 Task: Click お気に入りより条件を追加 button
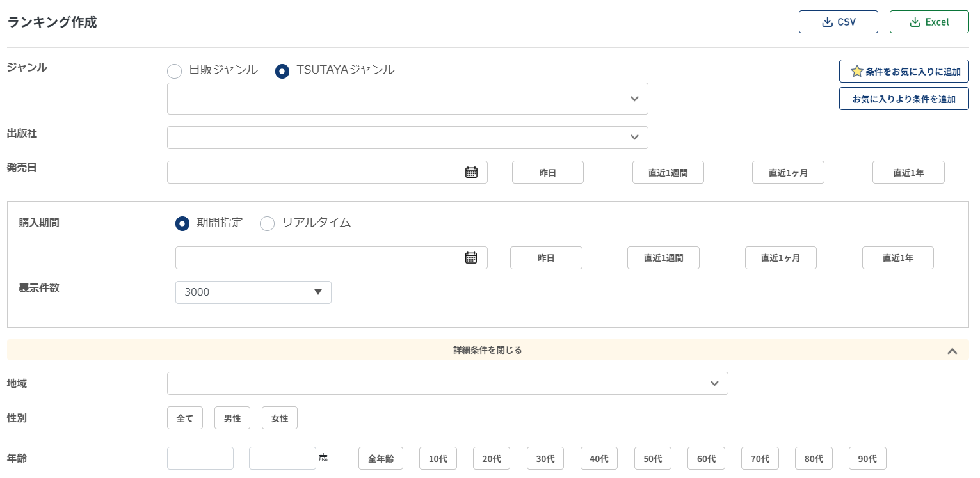tap(903, 99)
